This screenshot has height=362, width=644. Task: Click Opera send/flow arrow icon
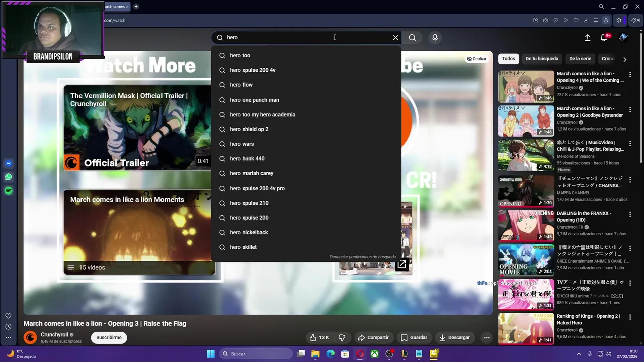566,20
